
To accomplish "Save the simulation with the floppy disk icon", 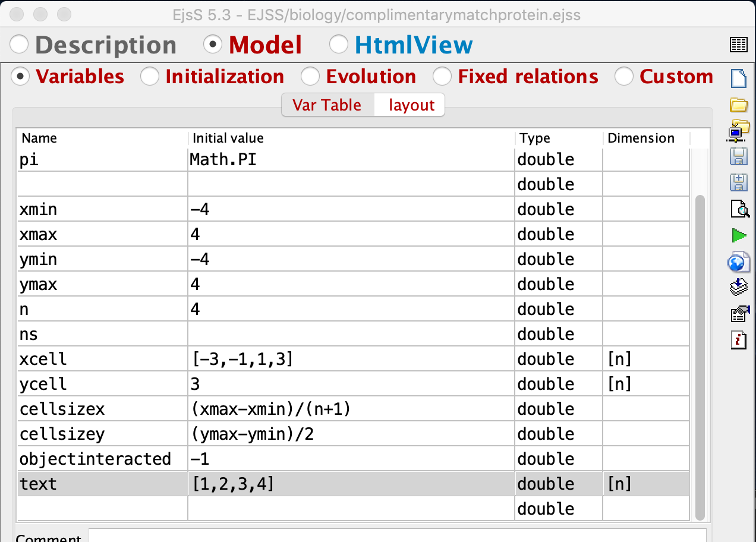I will coord(738,156).
